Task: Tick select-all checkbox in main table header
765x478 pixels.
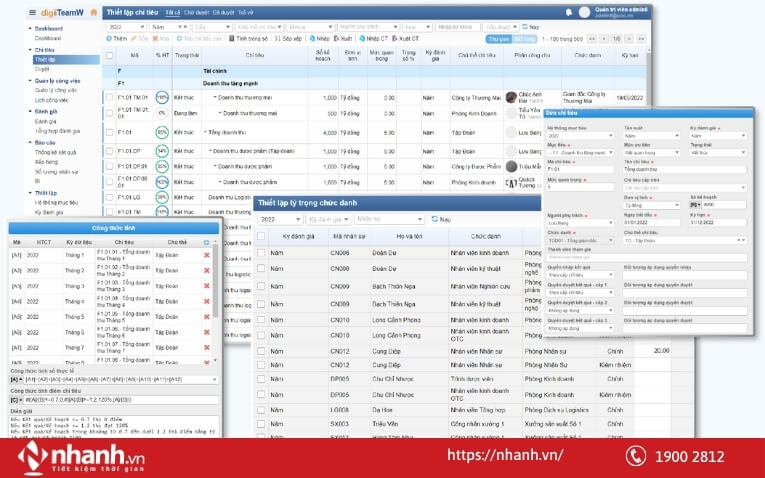Action: point(109,56)
